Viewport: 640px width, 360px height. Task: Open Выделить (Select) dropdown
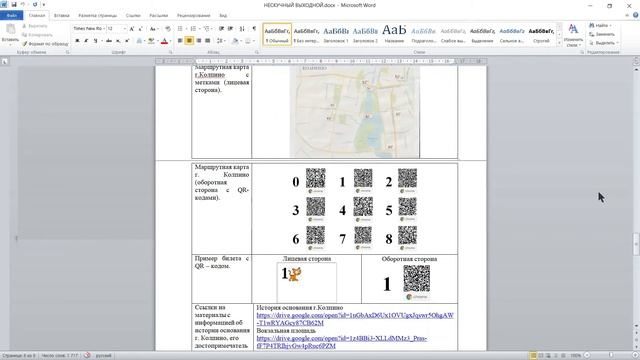[x=604, y=43]
